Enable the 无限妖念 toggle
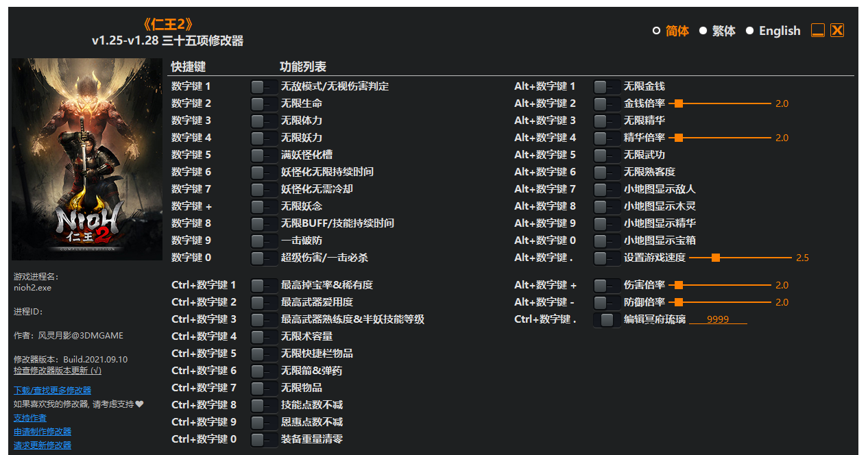 coord(264,206)
